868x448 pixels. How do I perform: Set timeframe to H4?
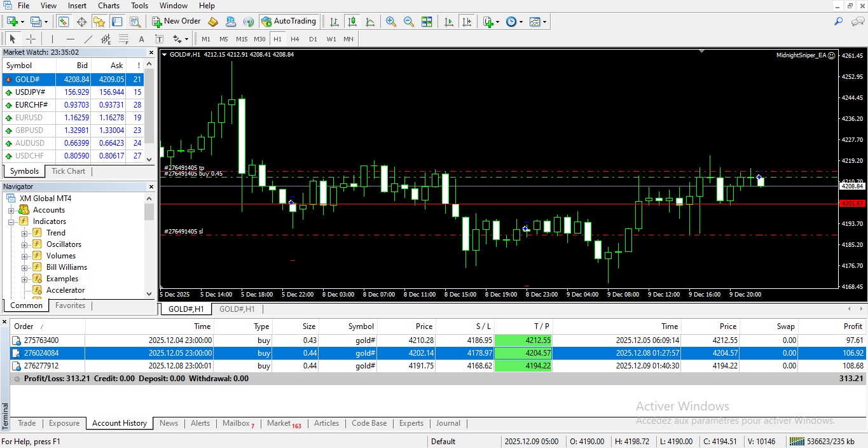294,39
